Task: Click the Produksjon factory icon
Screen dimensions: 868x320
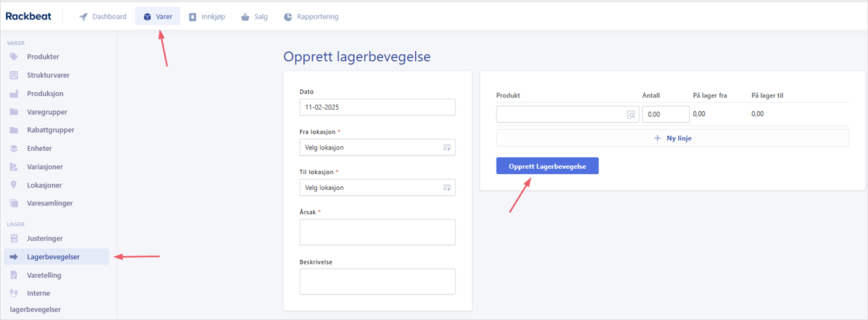Action: pos(14,93)
